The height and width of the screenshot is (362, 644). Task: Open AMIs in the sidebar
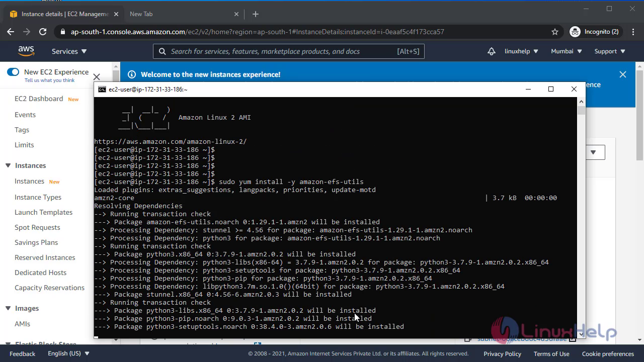[x=22, y=324]
